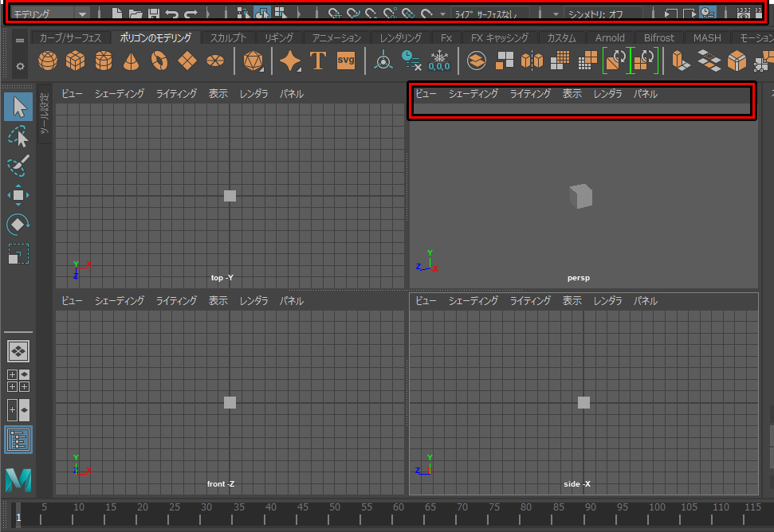
Task: Click the Center Pivot shelf icon
Action: (383, 61)
